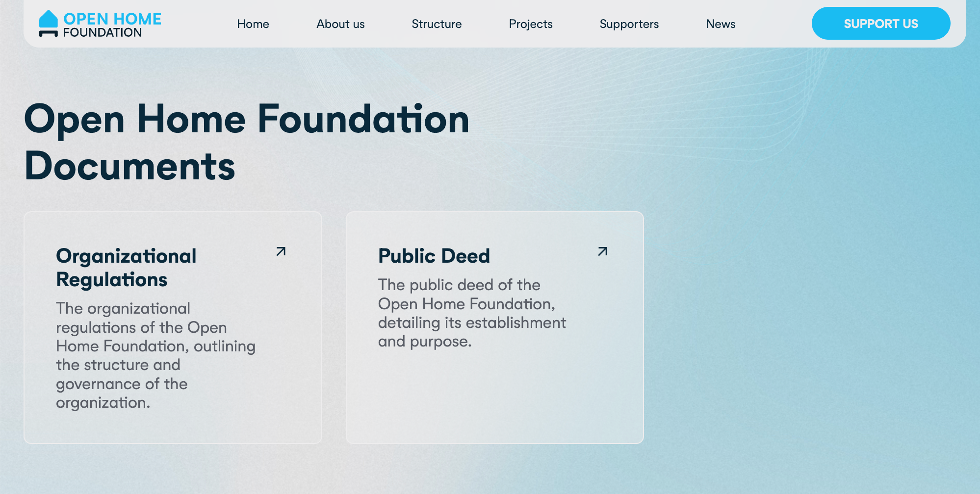View the Supporters page
980x494 pixels.
pyautogui.click(x=629, y=24)
